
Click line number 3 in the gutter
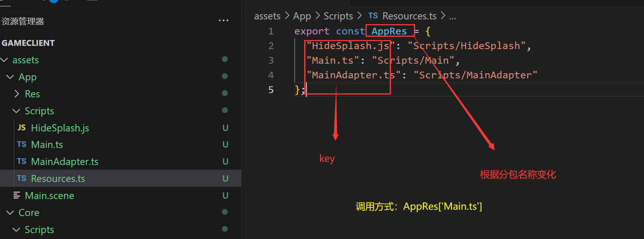(271, 61)
